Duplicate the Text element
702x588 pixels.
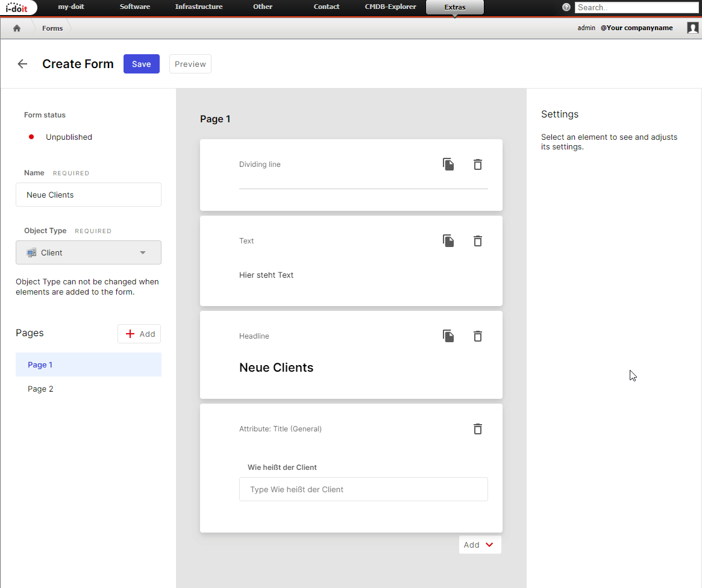[448, 241]
